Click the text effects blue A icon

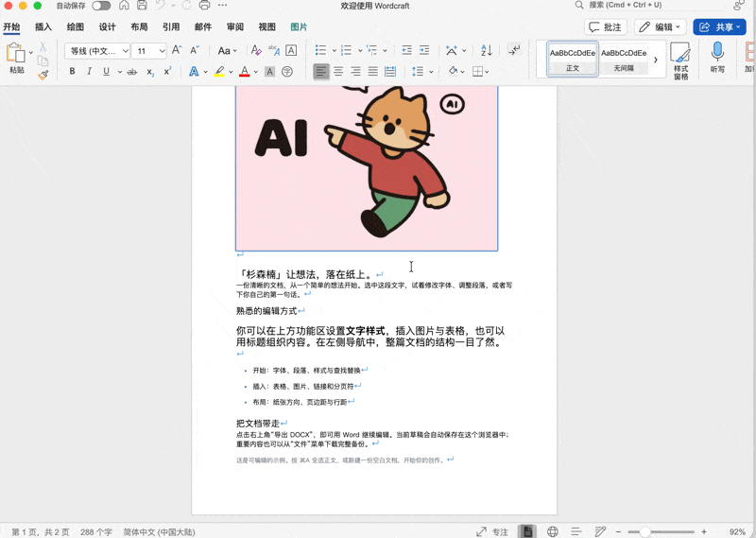(x=194, y=72)
